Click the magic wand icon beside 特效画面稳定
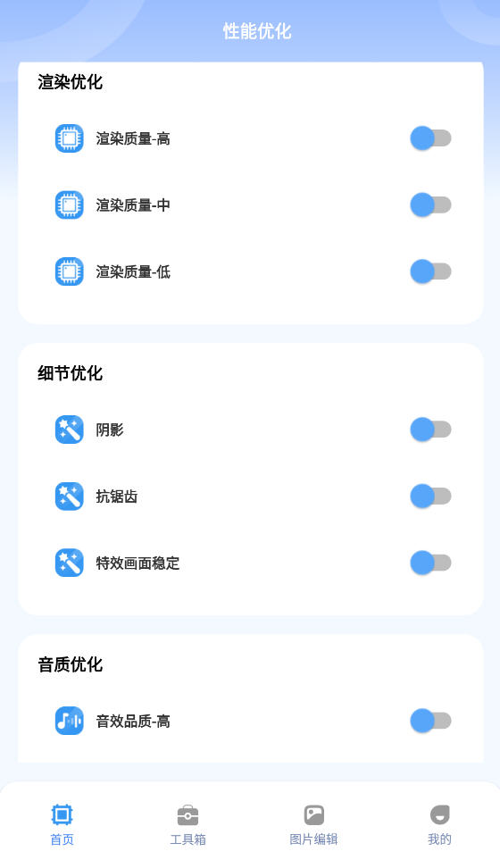Screen dimensions: 500x868 tap(70, 563)
